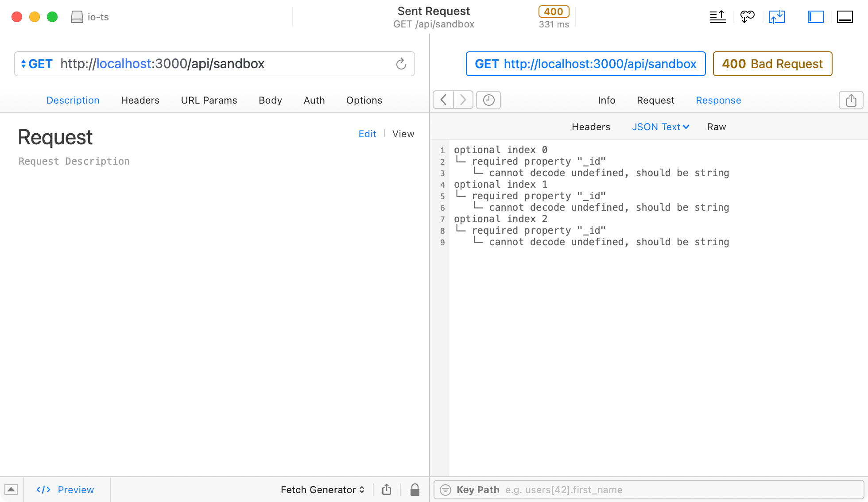Click the cloud sync toolbar icon
The height and width of the screenshot is (502, 868).
[x=747, y=17]
